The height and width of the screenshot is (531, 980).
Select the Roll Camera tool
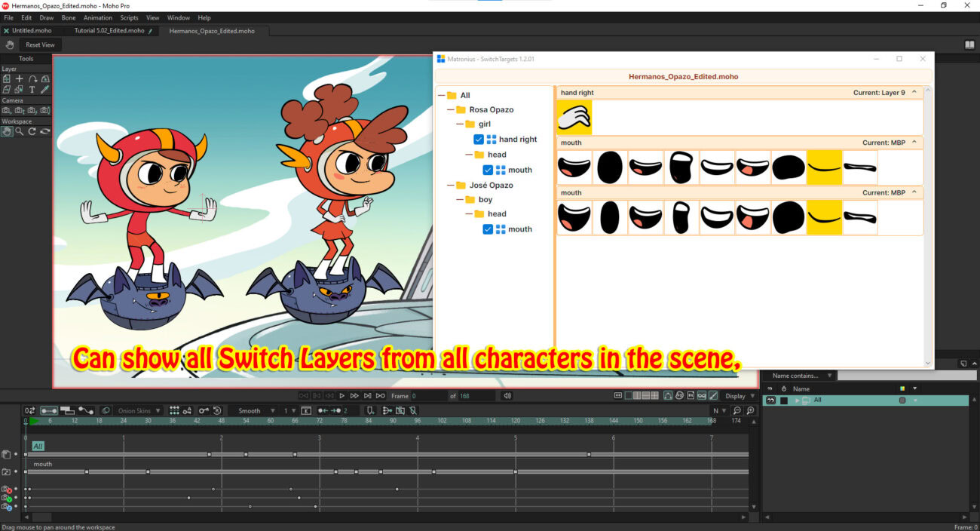click(x=32, y=110)
